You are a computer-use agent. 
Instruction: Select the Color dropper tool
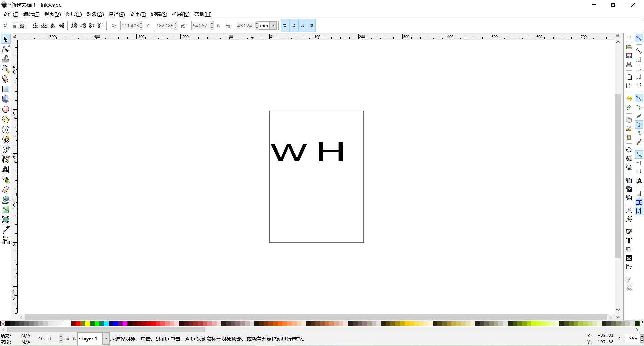[x=5, y=230]
